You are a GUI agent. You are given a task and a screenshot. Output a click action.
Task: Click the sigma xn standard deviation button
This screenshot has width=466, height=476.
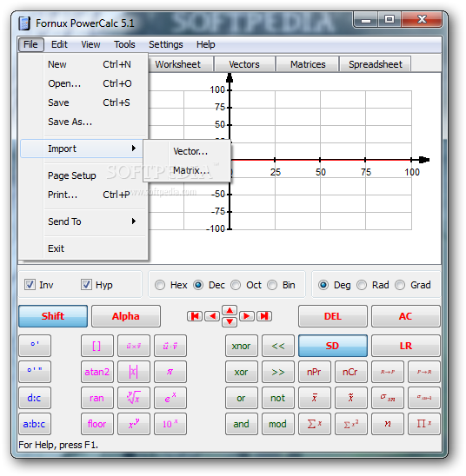388,398
